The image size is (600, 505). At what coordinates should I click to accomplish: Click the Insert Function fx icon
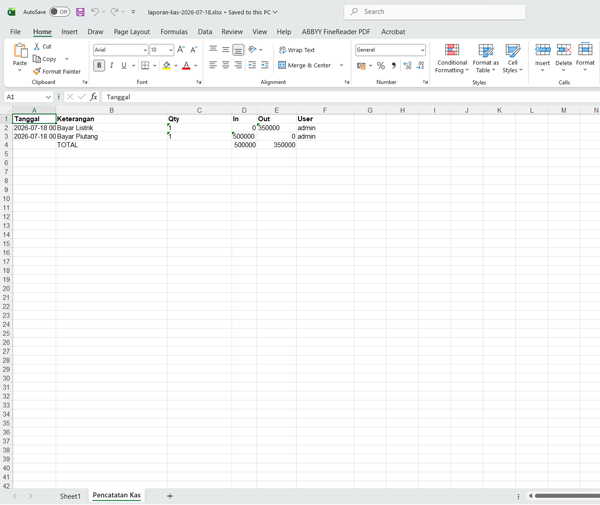[x=94, y=97]
